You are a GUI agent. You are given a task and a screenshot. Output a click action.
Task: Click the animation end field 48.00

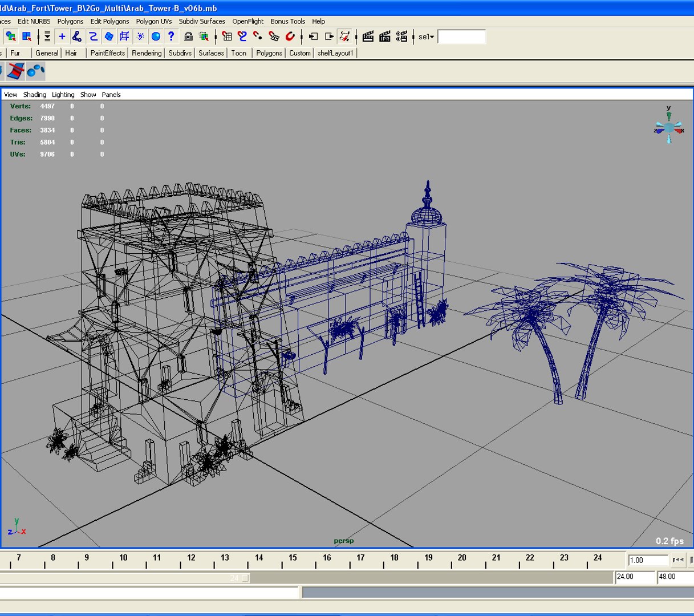pos(676,577)
